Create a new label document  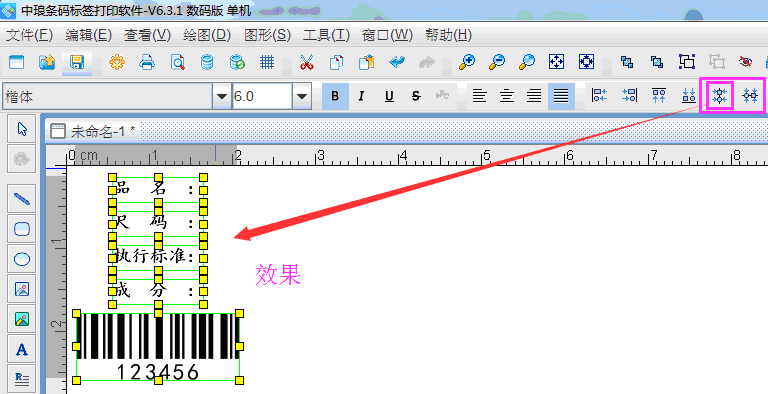coord(17,62)
